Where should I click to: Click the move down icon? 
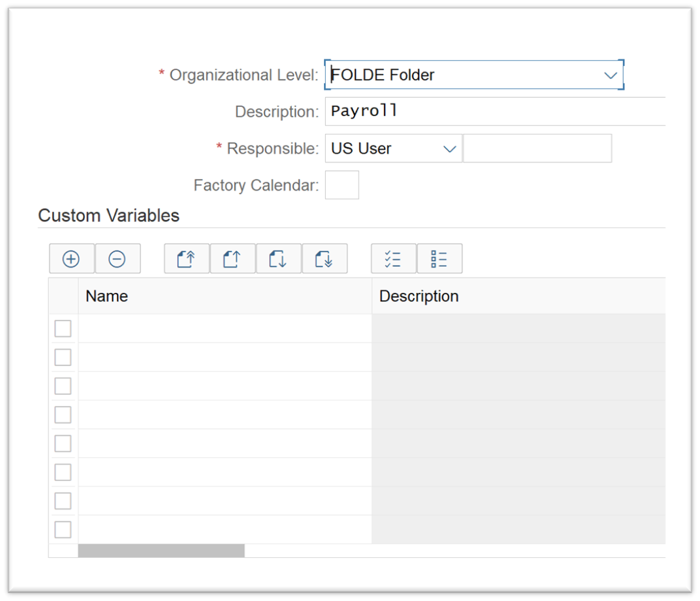pos(279,259)
